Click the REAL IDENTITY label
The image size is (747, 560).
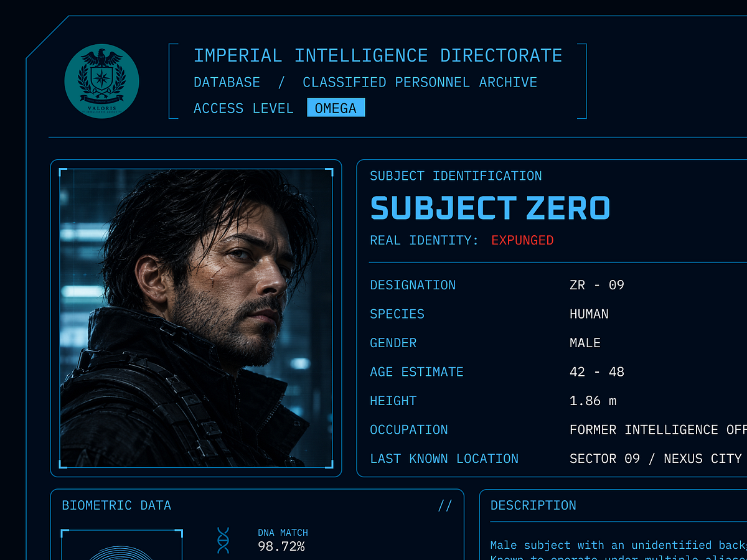click(x=425, y=240)
